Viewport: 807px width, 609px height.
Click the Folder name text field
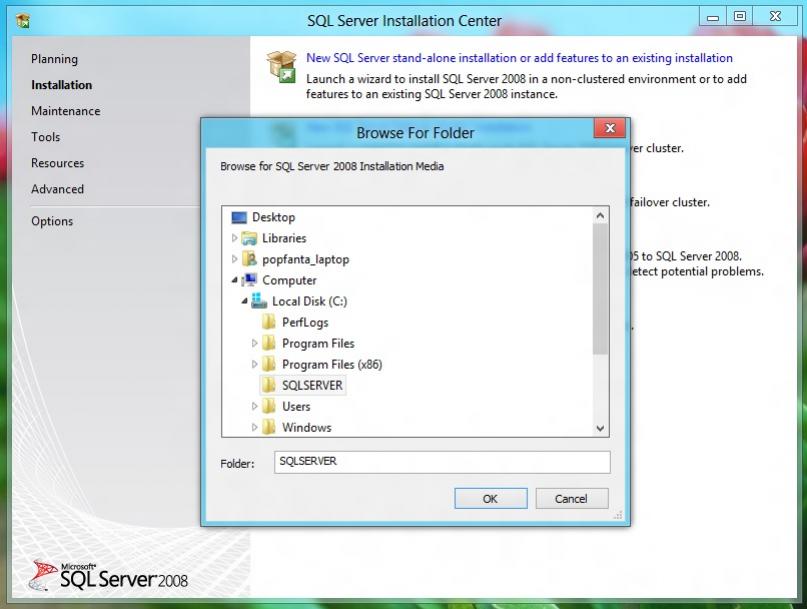coord(442,462)
